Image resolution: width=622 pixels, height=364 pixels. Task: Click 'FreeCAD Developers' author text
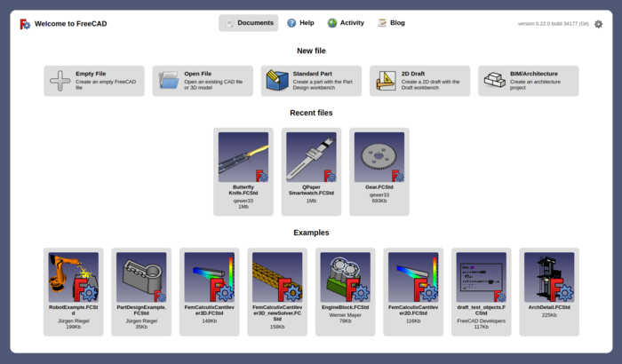tap(482, 321)
